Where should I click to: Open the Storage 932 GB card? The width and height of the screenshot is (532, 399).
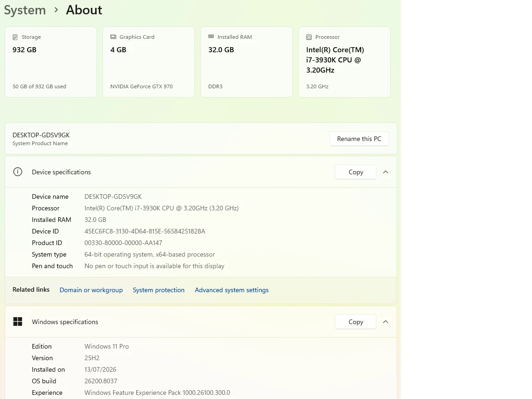51,62
